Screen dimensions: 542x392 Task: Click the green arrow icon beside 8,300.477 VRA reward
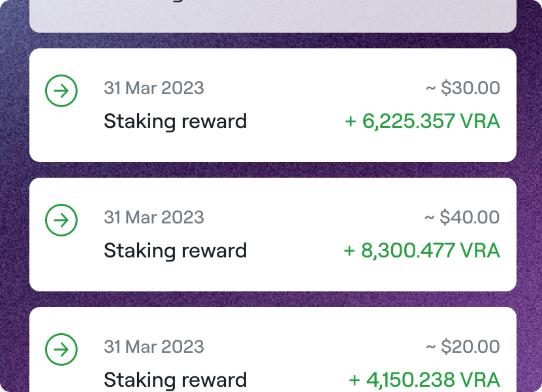coord(61,220)
